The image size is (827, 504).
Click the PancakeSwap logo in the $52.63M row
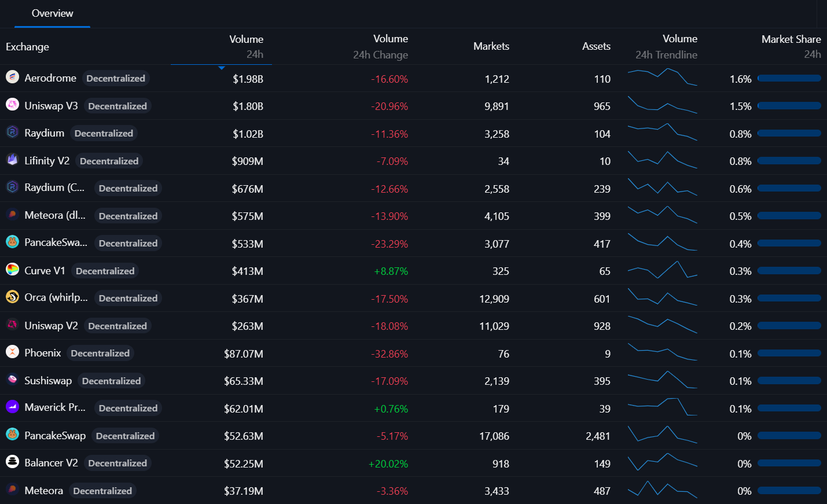point(12,434)
